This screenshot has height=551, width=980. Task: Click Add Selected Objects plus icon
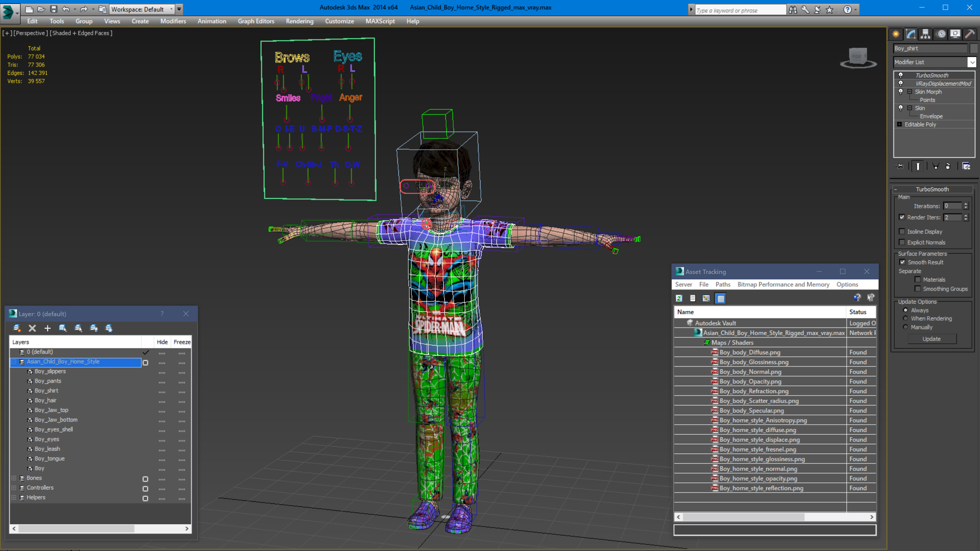[x=48, y=328]
